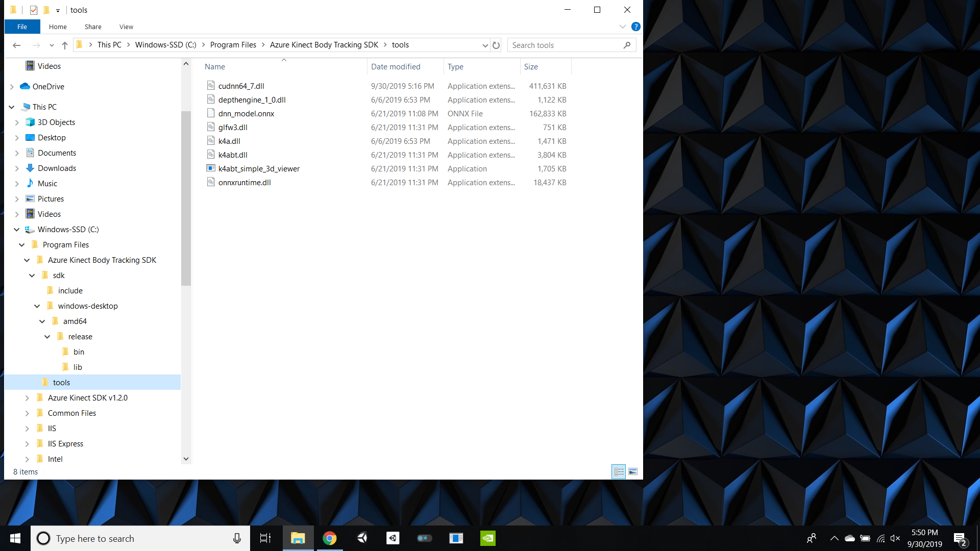Click New folder quick access icon
This screenshot has height=551, width=980.
46,10
